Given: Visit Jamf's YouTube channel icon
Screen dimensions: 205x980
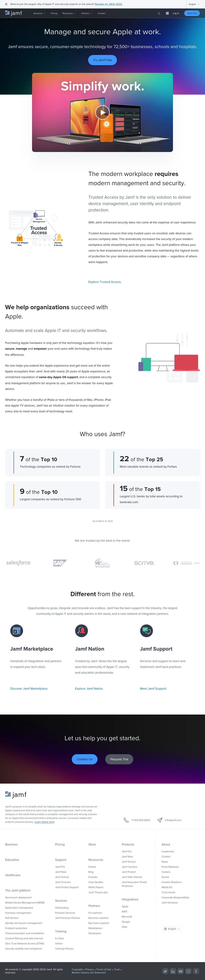Looking at the screenshot, I should click(180, 971).
